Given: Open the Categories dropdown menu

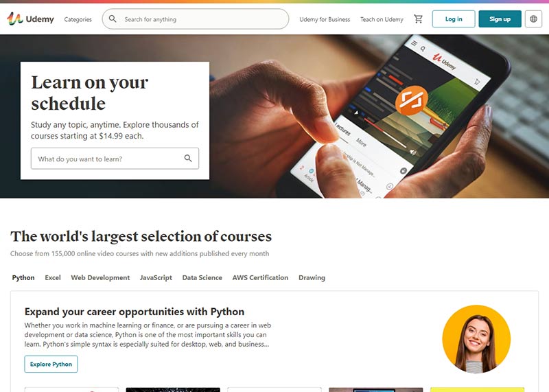Looking at the screenshot, I should 78,19.
